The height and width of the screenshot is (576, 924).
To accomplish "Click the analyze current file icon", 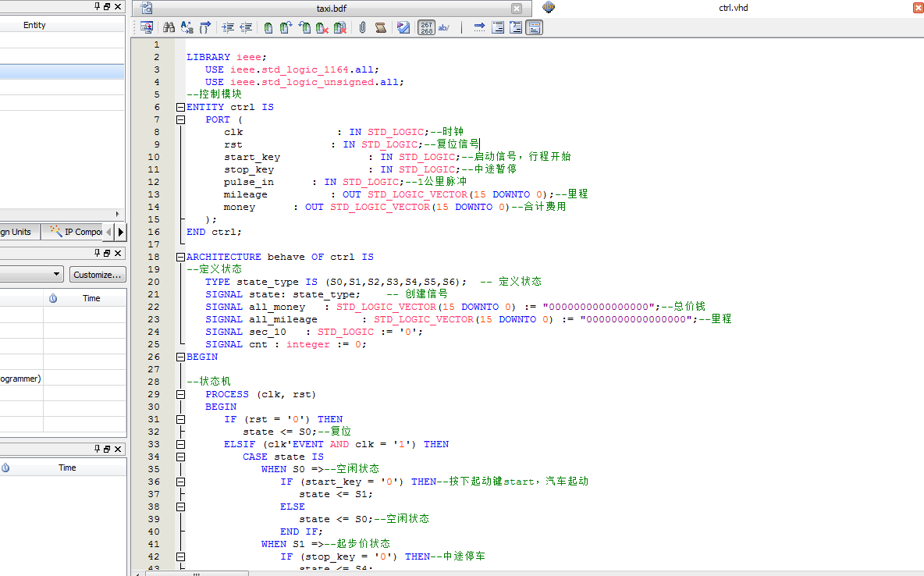I will tap(403, 27).
